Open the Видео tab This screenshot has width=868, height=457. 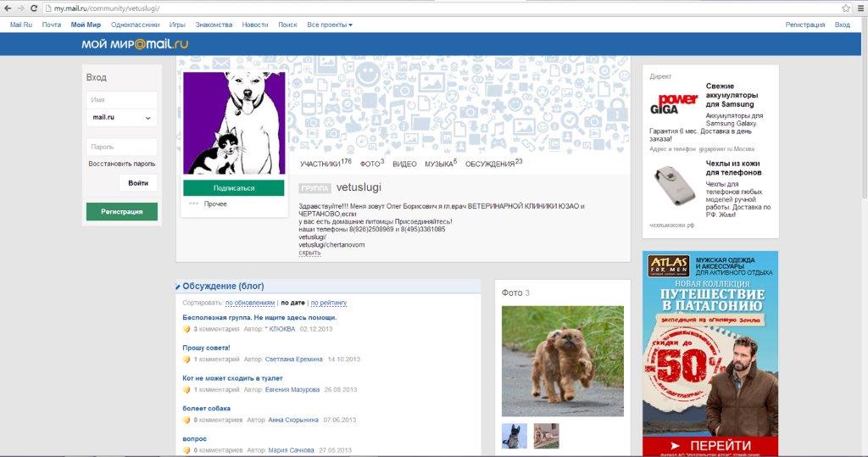[x=404, y=164]
